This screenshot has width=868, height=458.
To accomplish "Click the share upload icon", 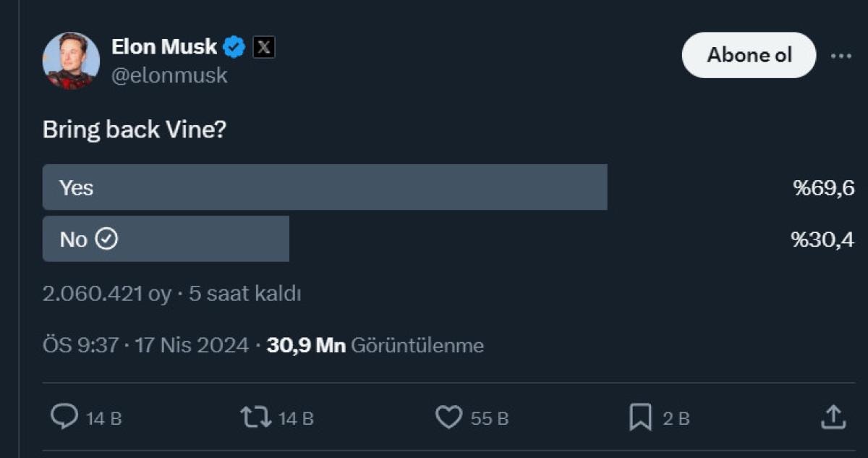I will click(x=833, y=417).
